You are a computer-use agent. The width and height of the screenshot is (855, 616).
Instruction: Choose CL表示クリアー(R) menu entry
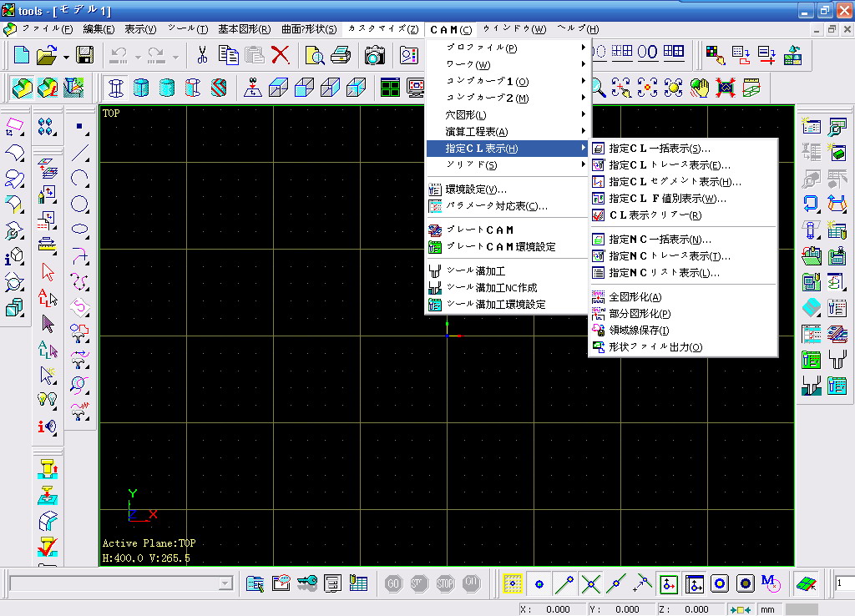(x=683, y=215)
